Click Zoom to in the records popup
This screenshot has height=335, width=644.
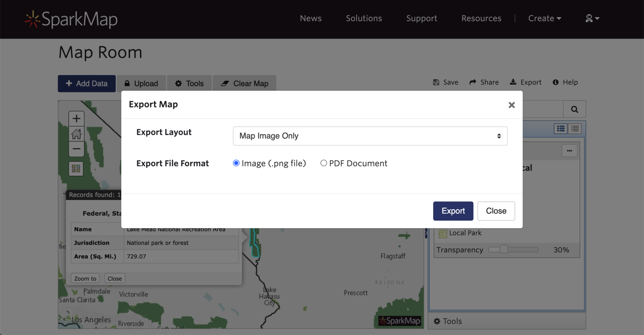(85, 278)
